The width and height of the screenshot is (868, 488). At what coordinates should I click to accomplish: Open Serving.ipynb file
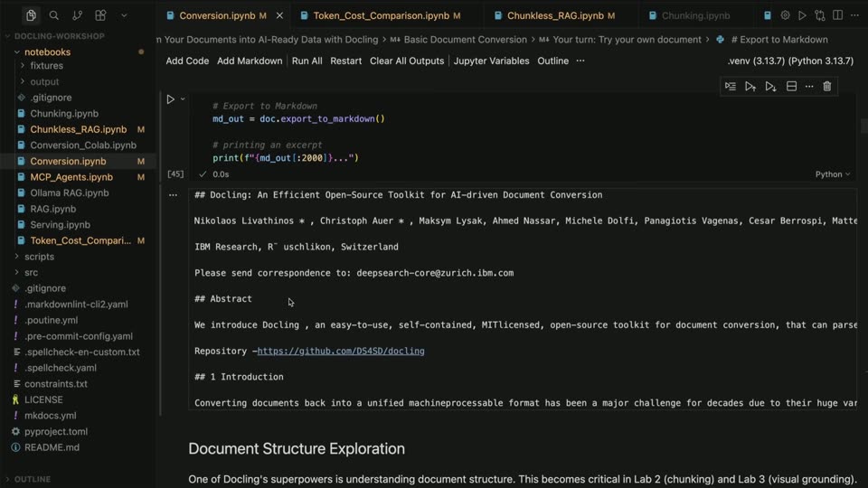pyautogui.click(x=60, y=225)
